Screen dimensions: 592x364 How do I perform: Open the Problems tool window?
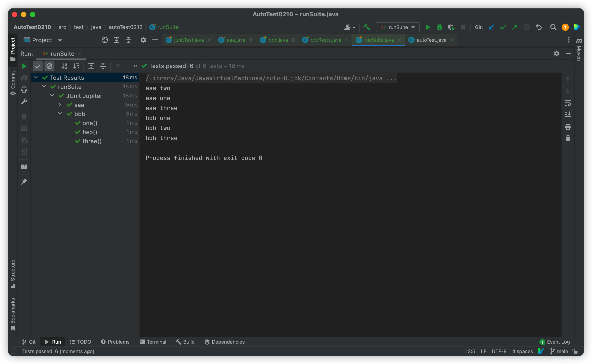(x=115, y=342)
